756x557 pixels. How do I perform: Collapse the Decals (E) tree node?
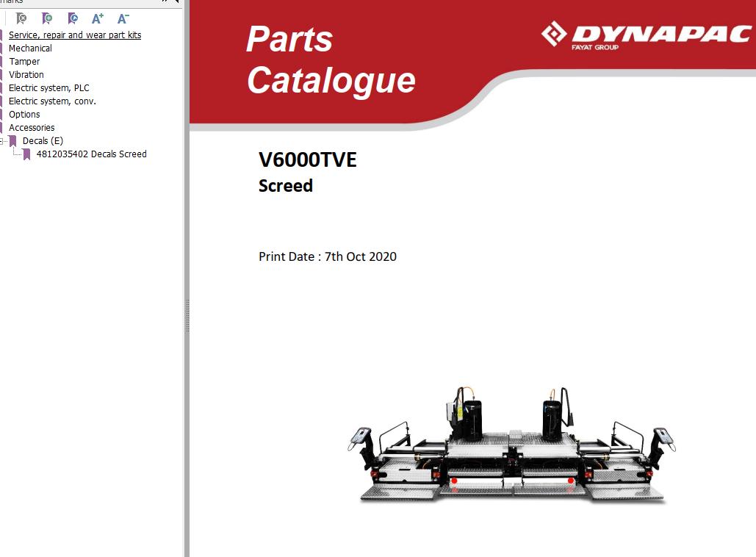tap(2, 141)
